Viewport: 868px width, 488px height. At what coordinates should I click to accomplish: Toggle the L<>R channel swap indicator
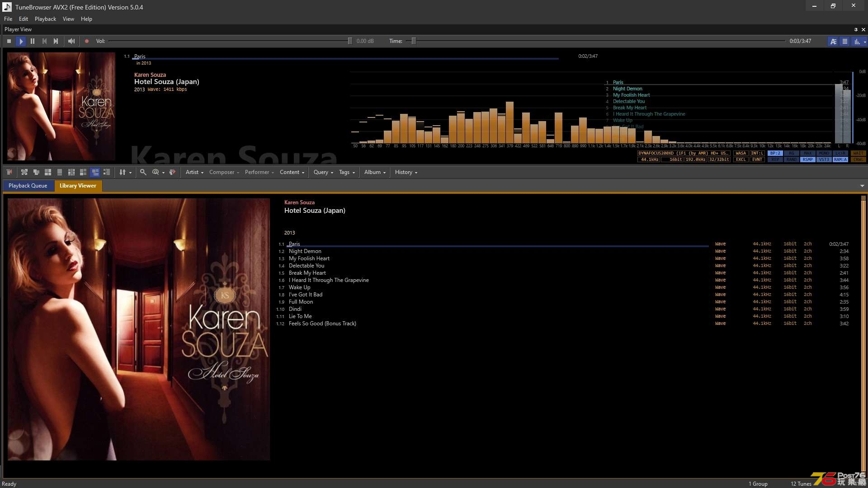(x=840, y=154)
